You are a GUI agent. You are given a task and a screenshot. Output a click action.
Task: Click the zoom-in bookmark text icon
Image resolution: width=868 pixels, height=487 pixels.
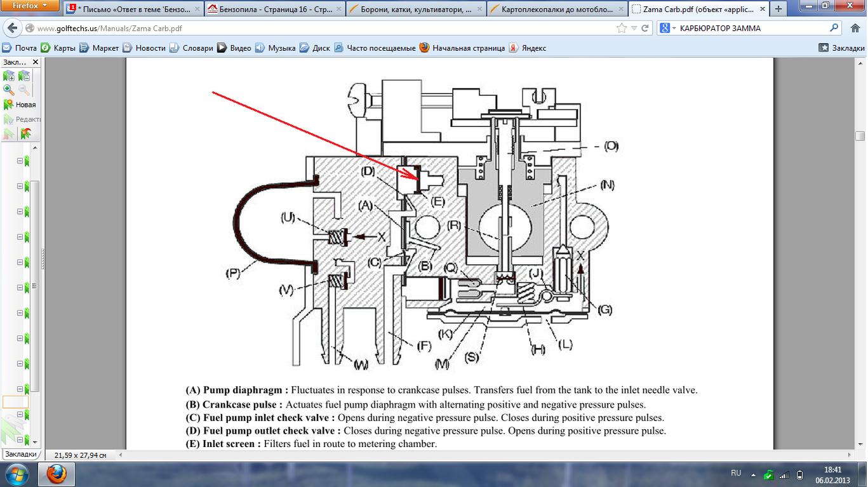point(9,90)
